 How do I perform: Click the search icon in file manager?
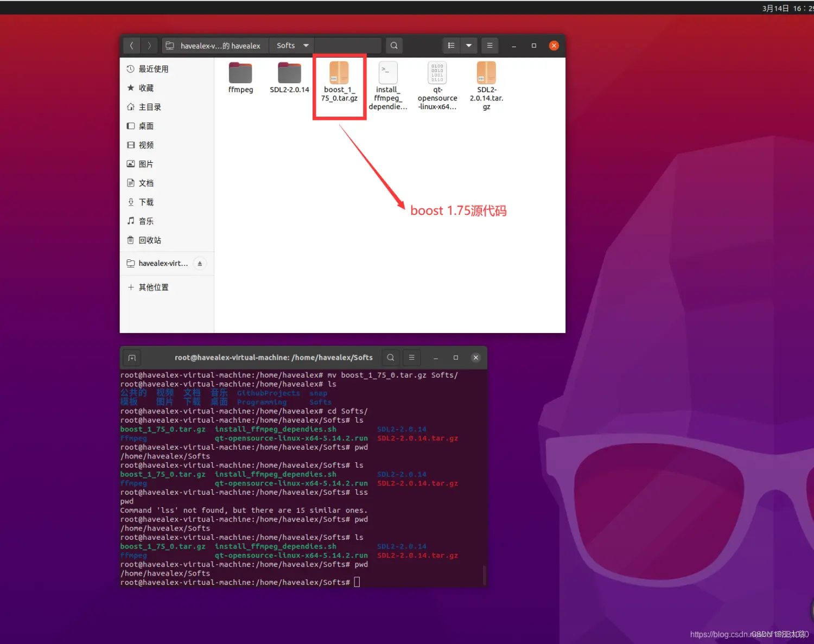[394, 45]
